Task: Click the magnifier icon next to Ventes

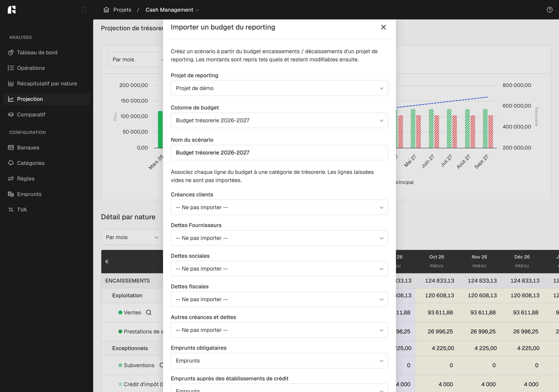Action: [149, 312]
